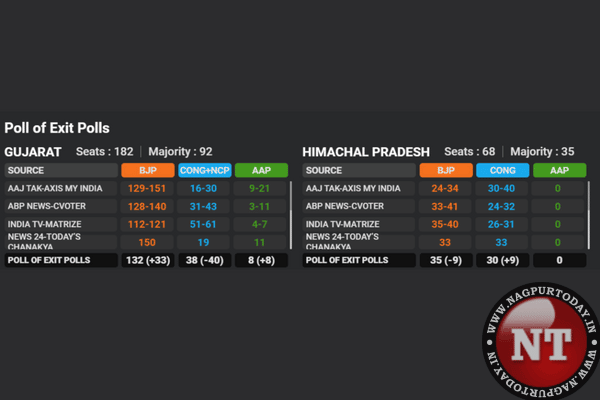Image resolution: width=600 pixels, height=400 pixels.
Task: Click Gujarat BJP value 129-151
Action: tap(147, 188)
